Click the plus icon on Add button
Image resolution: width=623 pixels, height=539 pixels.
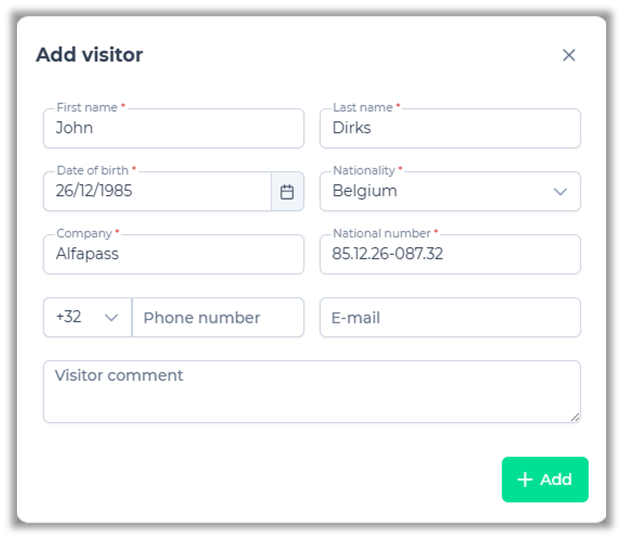tap(525, 480)
